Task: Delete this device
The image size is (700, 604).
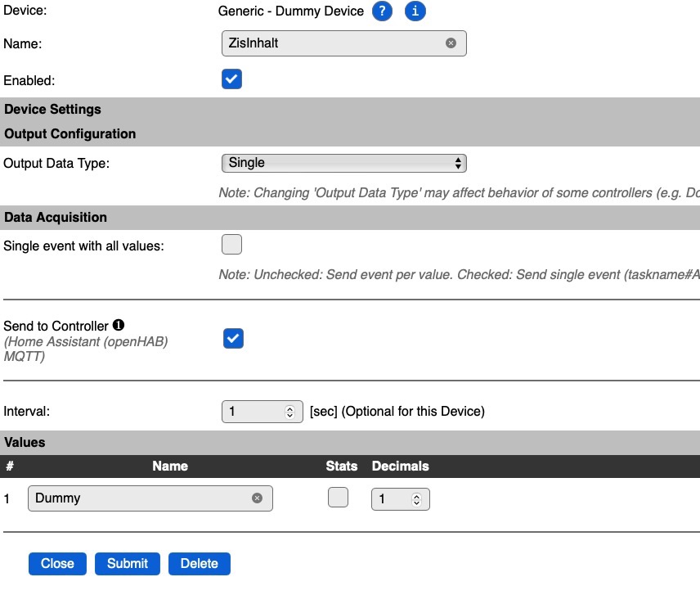Action: (x=199, y=563)
